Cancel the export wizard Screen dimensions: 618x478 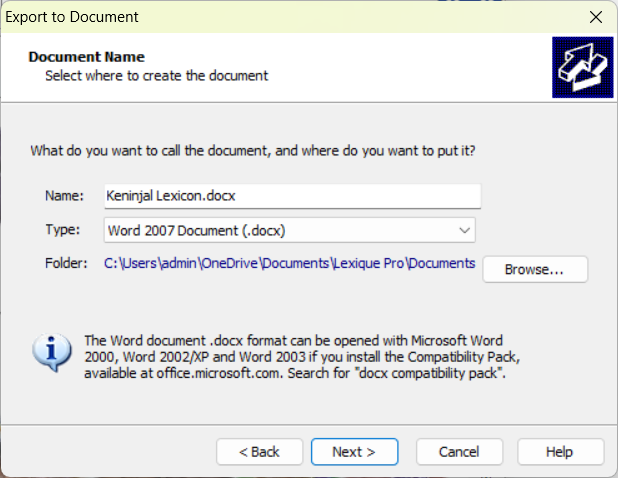(x=459, y=452)
